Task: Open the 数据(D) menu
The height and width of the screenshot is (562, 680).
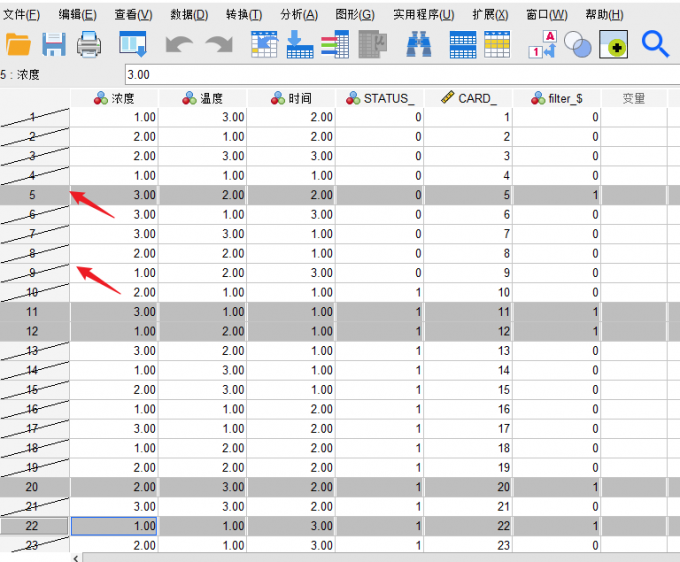Action: 189,15
